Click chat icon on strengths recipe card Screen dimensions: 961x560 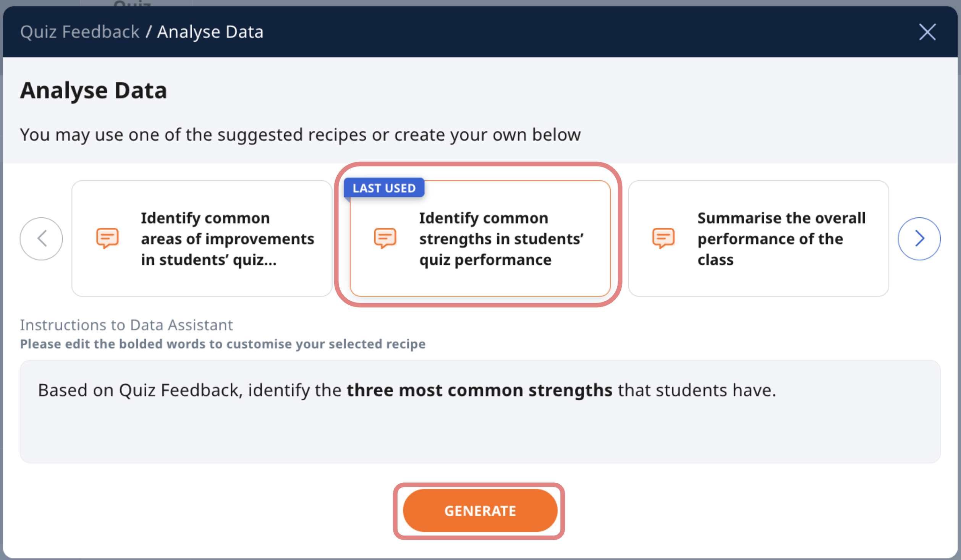(x=385, y=238)
